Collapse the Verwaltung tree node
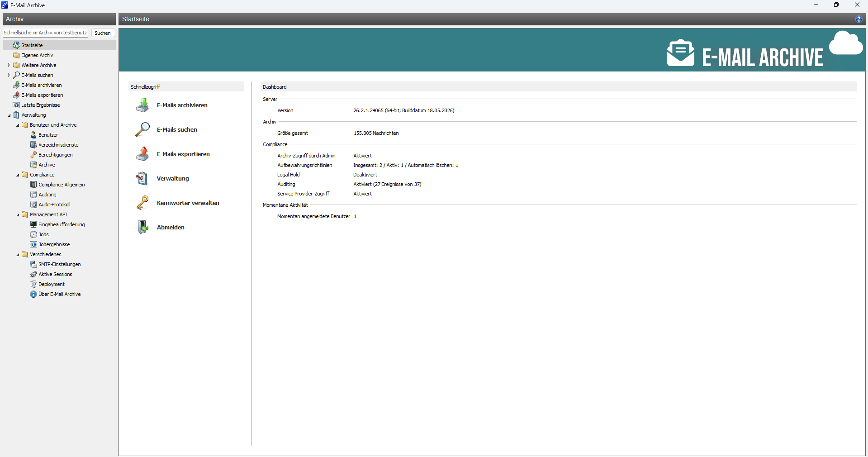 (9, 115)
